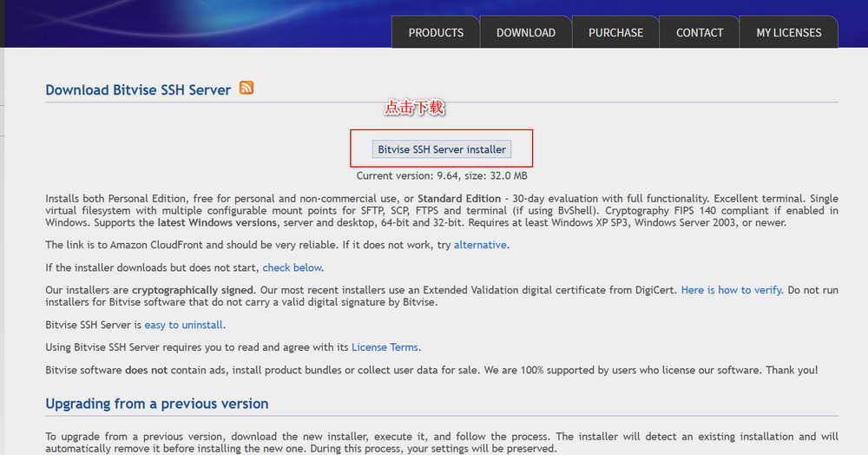Click 'Download Bitvise SSH Server' heading

(138, 89)
